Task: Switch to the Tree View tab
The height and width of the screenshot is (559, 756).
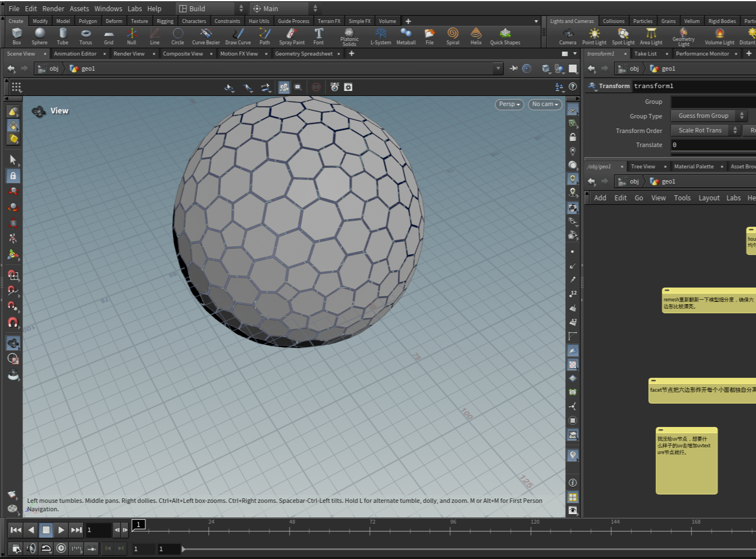Action: pos(643,167)
